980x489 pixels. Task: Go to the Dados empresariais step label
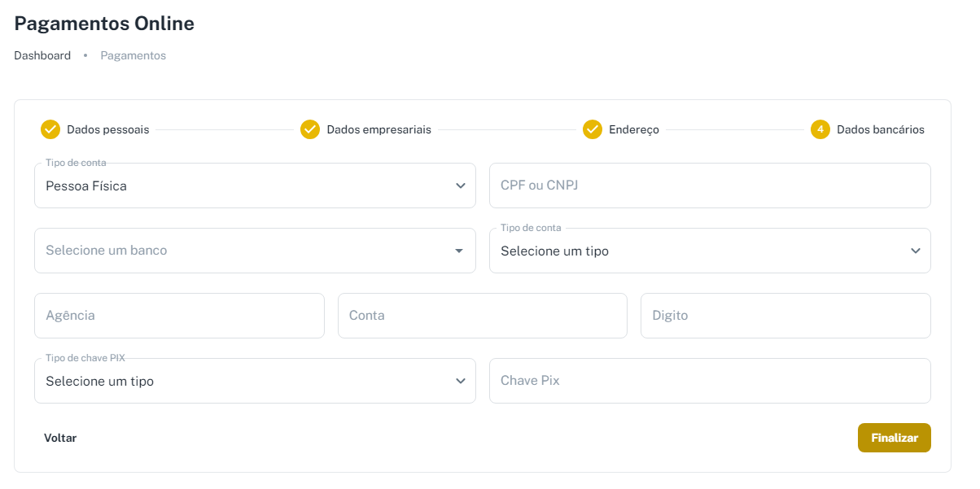pyautogui.click(x=379, y=129)
